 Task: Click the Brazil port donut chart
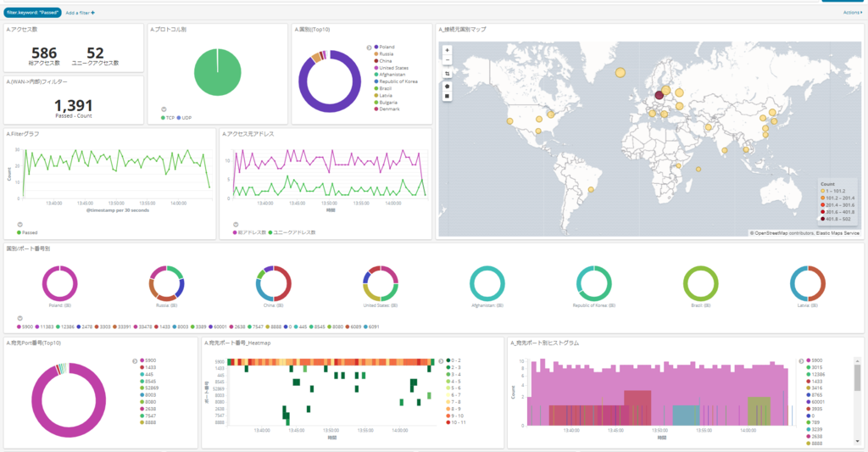click(701, 283)
